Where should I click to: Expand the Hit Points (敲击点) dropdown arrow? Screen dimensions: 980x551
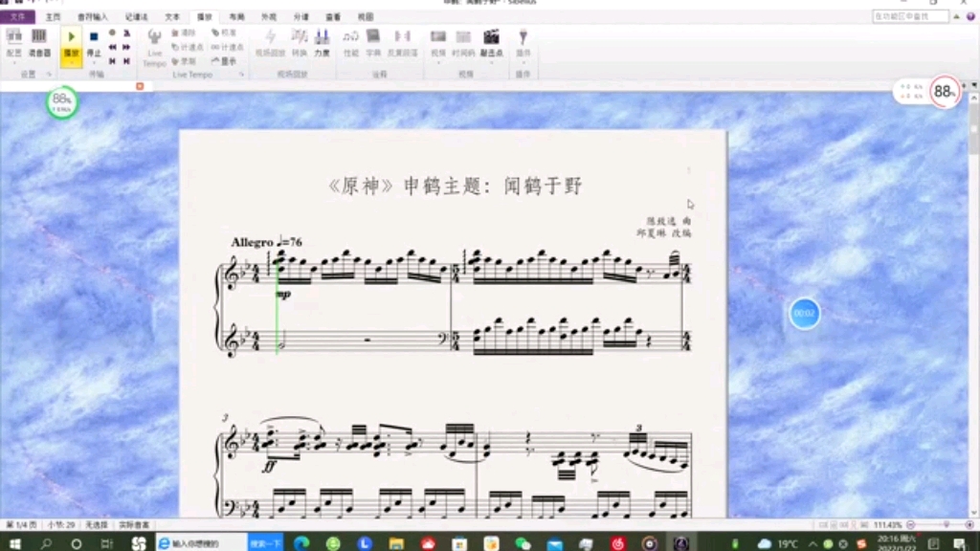491,62
